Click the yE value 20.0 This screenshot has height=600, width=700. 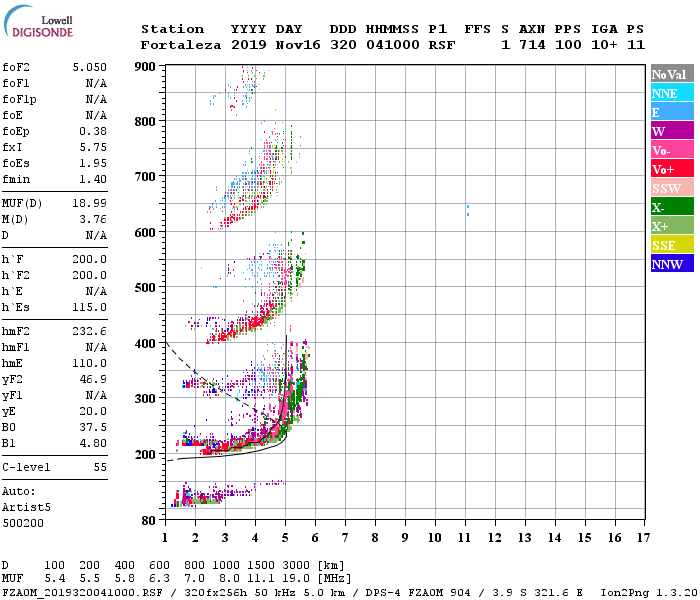tap(93, 412)
